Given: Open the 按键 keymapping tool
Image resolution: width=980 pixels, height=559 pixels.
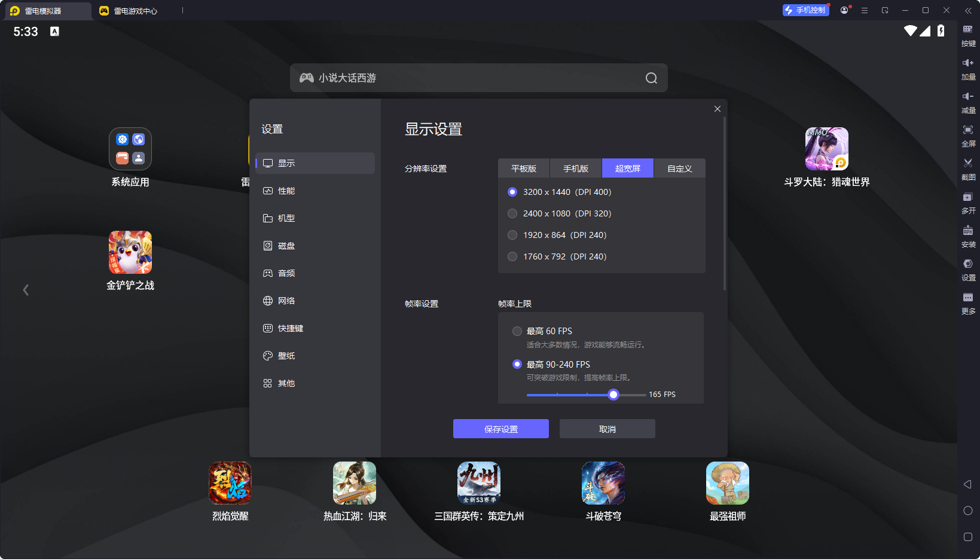Looking at the screenshot, I should 968,35.
